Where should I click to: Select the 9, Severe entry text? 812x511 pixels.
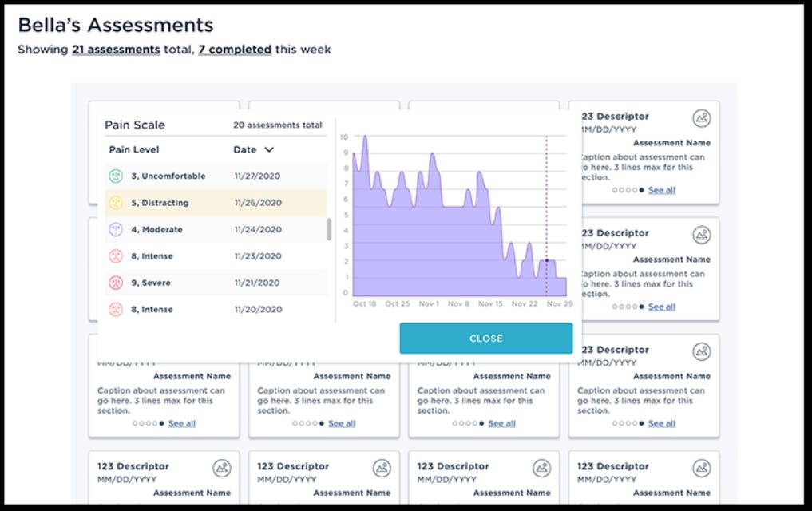[x=151, y=283]
